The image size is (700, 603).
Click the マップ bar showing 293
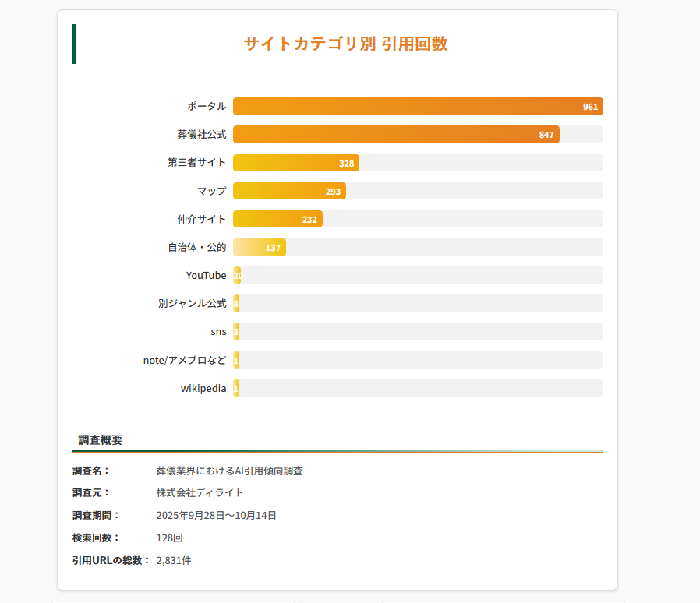[x=289, y=191]
